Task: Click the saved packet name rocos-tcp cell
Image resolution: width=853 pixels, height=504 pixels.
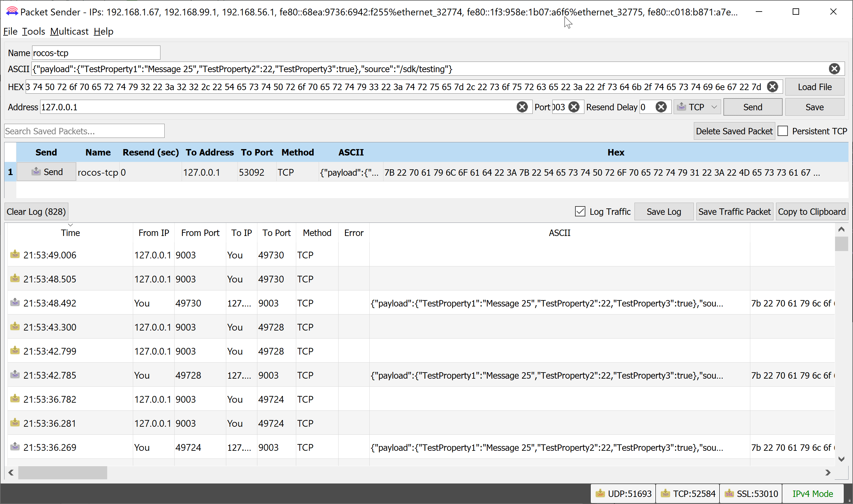Action: pyautogui.click(x=98, y=172)
